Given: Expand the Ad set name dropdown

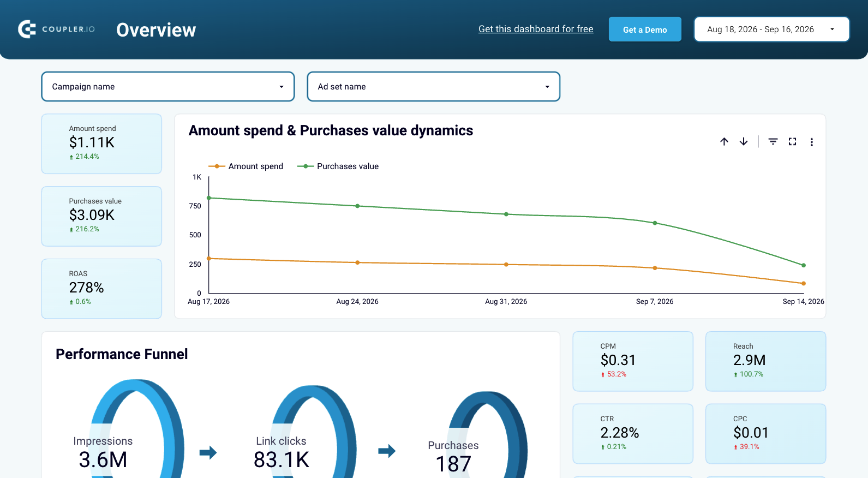Looking at the screenshot, I should coord(434,87).
